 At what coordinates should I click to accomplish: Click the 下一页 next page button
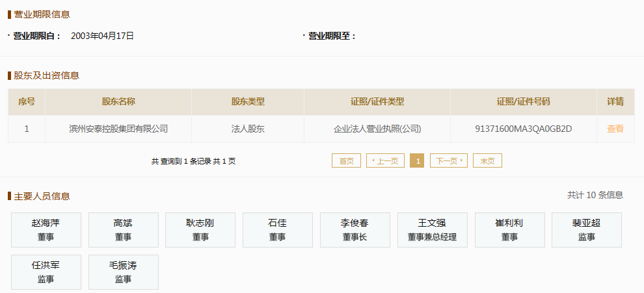tap(448, 161)
